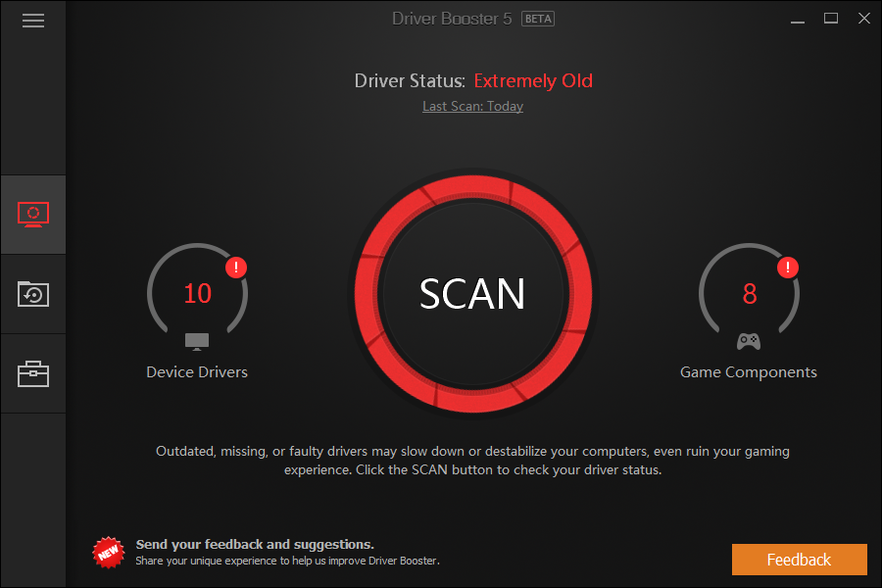Select the scan monitor sidebar icon
This screenshot has height=588, width=882.
pyautogui.click(x=33, y=215)
